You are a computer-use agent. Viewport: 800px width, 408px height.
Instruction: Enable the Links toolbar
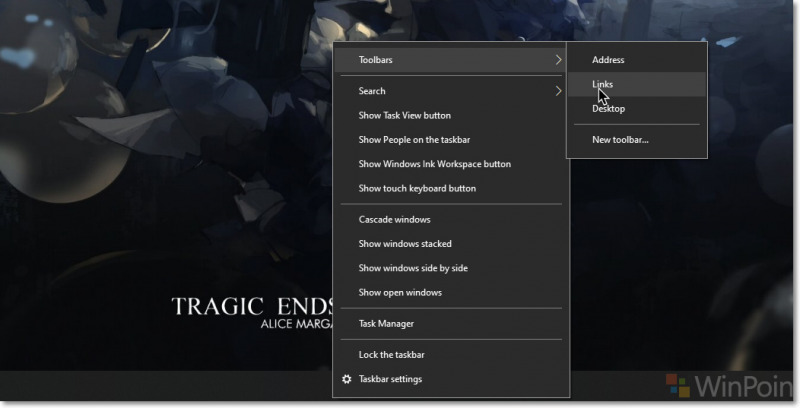click(637, 84)
